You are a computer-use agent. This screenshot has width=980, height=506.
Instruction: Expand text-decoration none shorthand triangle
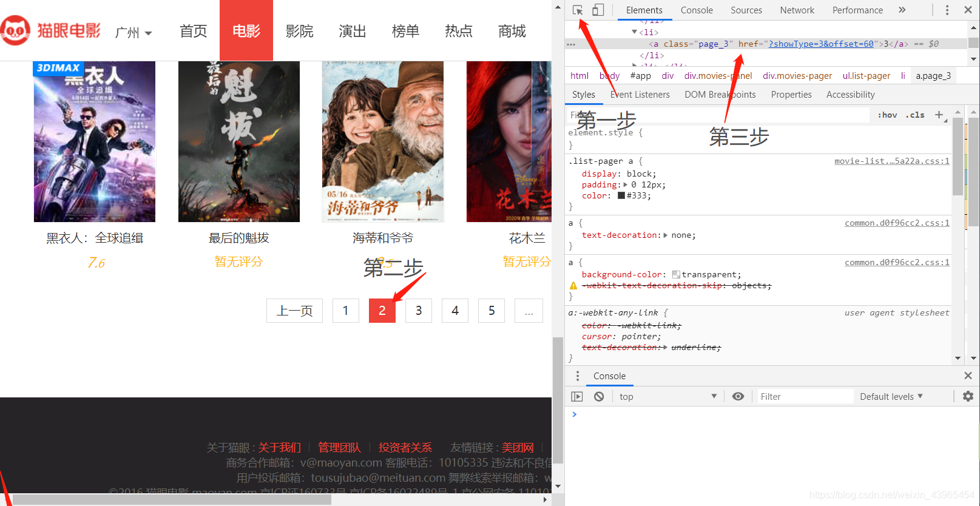pyautogui.click(x=666, y=235)
